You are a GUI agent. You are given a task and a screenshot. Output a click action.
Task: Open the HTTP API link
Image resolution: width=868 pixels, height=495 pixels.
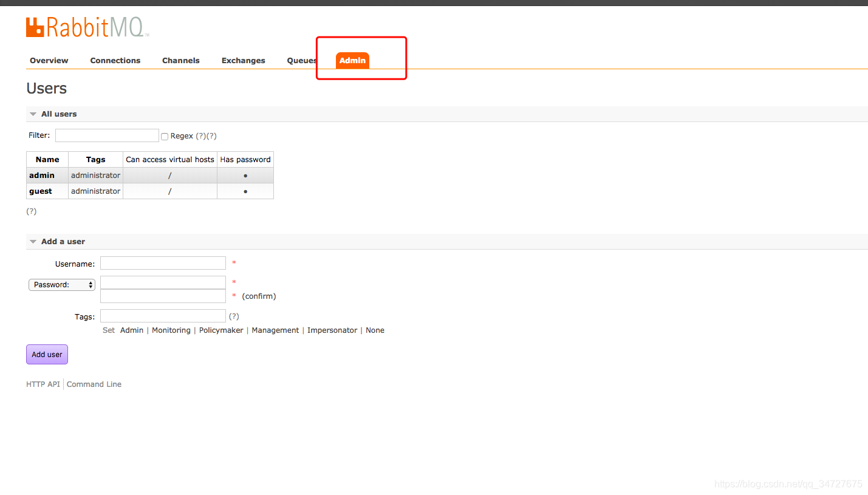click(x=43, y=384)
